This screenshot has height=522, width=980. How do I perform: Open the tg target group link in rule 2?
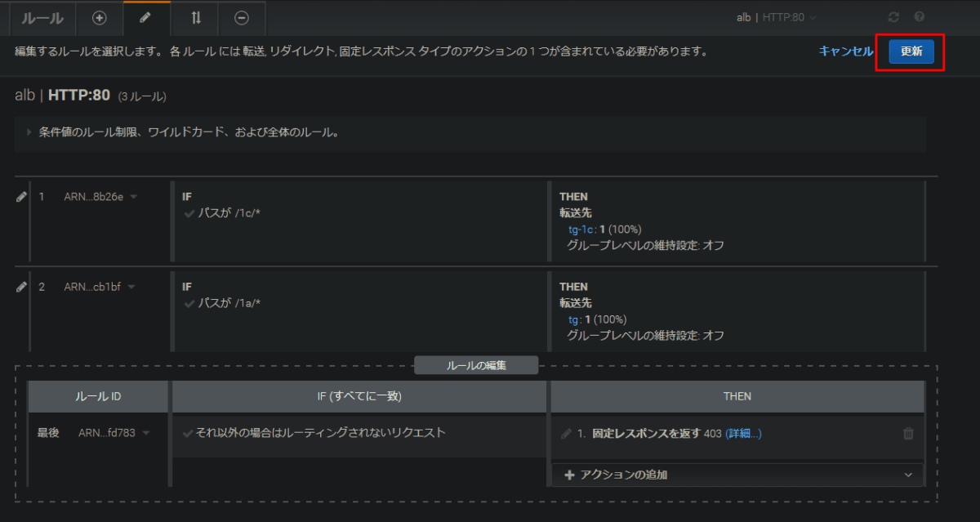coord(574,319)
